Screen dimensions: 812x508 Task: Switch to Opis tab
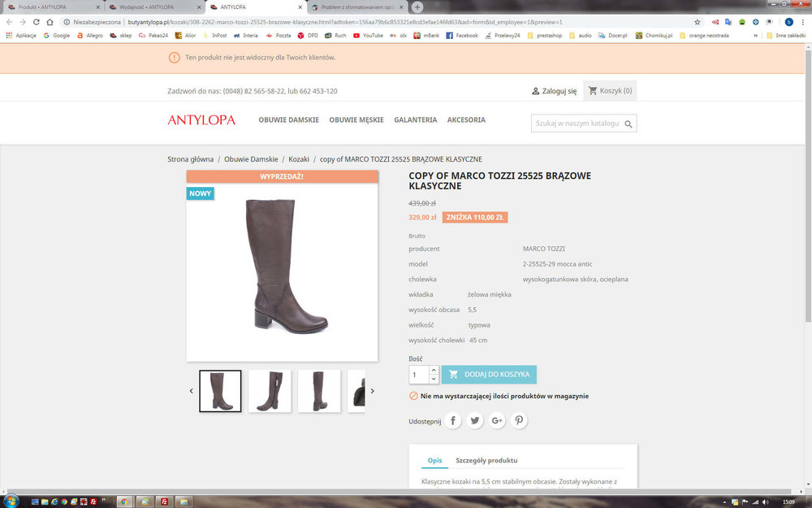click(x=434, y=460)
